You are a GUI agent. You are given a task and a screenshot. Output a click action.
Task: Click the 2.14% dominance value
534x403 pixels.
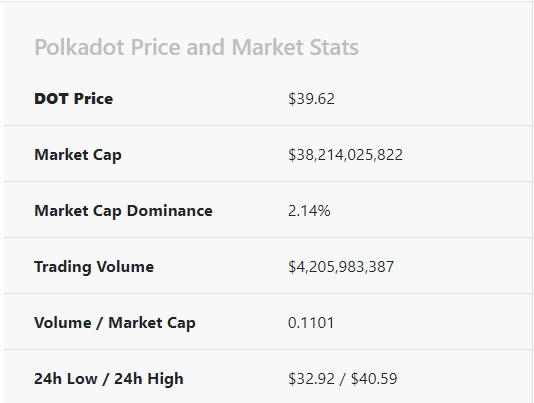309,211
